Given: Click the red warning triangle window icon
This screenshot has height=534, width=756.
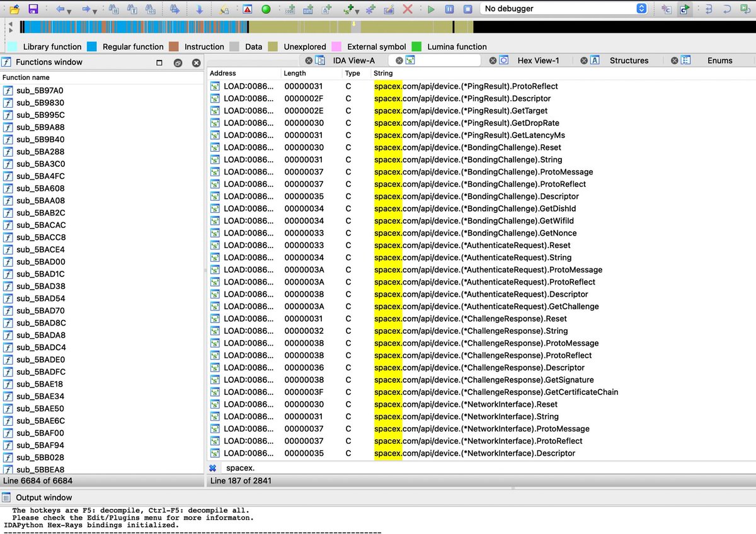Looking at the screenshot, I should click(x=248, y=9).
